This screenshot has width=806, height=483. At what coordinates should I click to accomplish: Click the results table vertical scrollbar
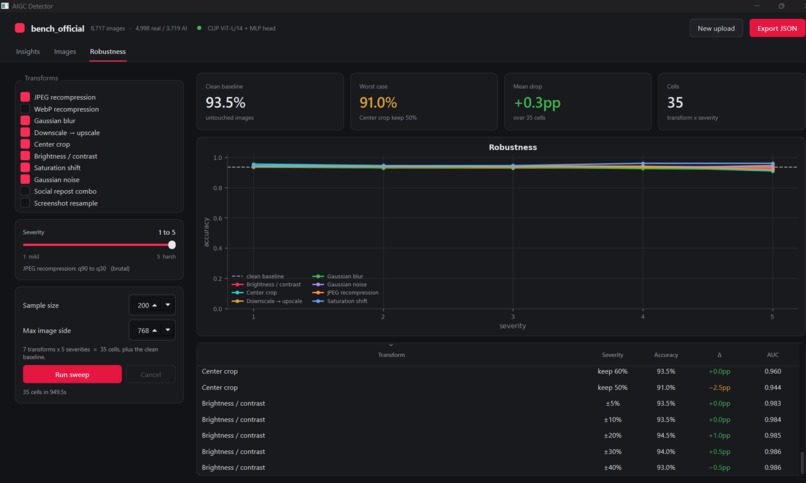pyautogui.click(x=801, y=463)
